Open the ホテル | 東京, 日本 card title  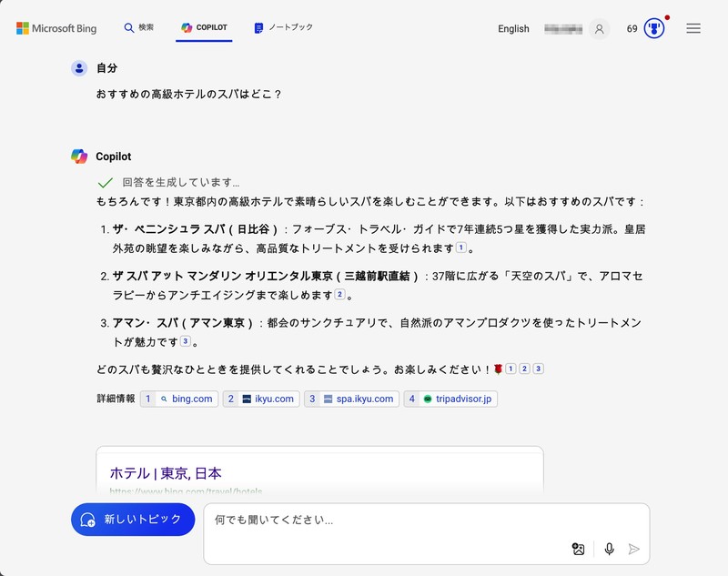pyautogui.click(x=166, y=473)
